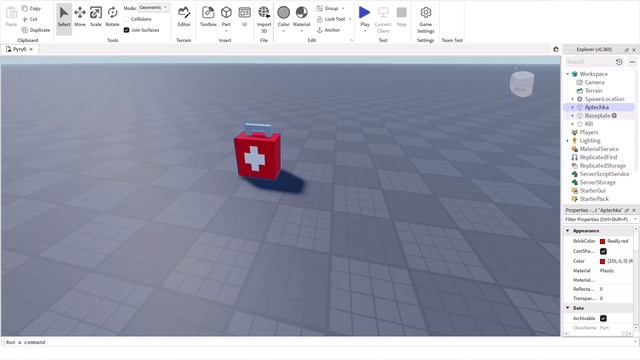Click the Color property red swatch
Image resolution: width=640 pixels, height=360 pixels.
coord(602,261)
